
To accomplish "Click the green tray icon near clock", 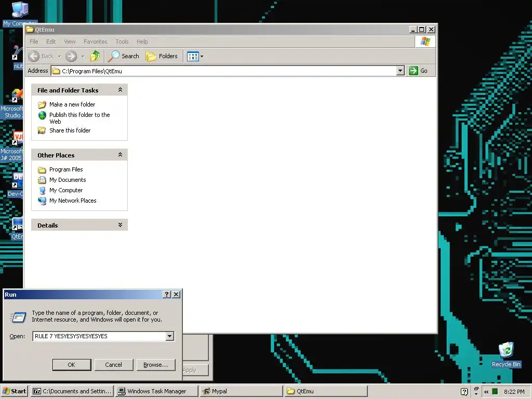I will pyautogui.click(x=495, y=392).
